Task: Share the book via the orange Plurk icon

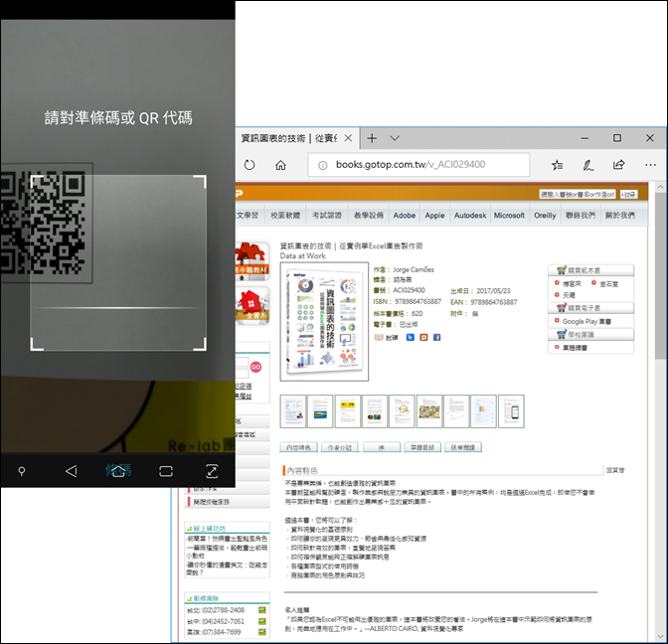Action: pyautogui.click(x=423, y=337)
